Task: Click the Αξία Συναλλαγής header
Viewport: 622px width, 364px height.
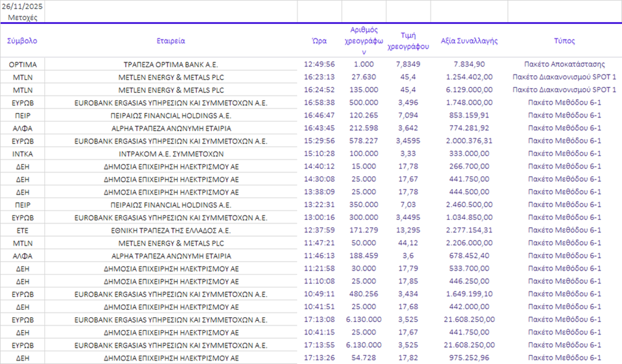Action: 469,41
